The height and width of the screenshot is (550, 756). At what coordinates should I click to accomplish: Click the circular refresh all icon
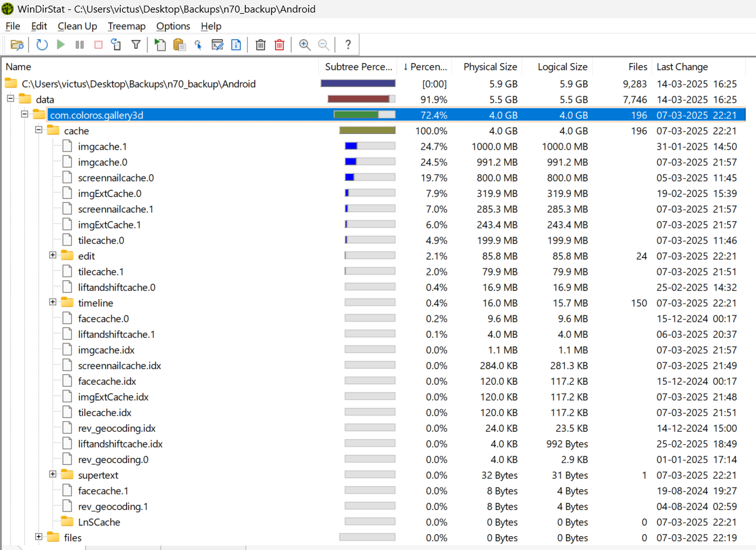[42, 44]
